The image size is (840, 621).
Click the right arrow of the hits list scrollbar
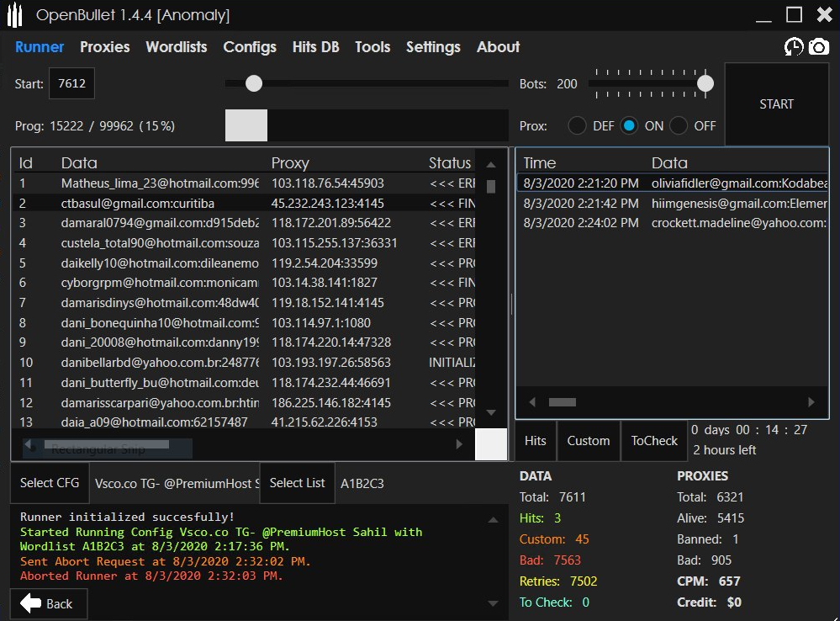tap(811, 402)
